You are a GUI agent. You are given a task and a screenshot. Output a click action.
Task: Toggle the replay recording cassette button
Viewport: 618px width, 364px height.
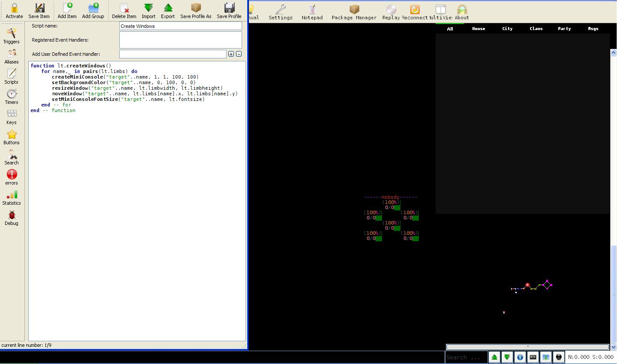[x=533, y=357]
